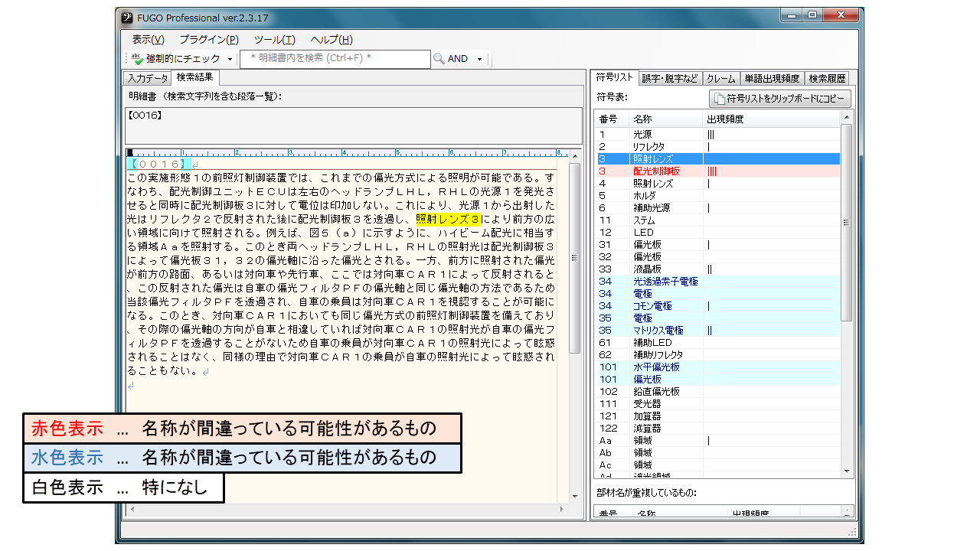Expand the AND search mode dropdown
The width and height of the screenshot is (980, 551).
coord(480,59)
